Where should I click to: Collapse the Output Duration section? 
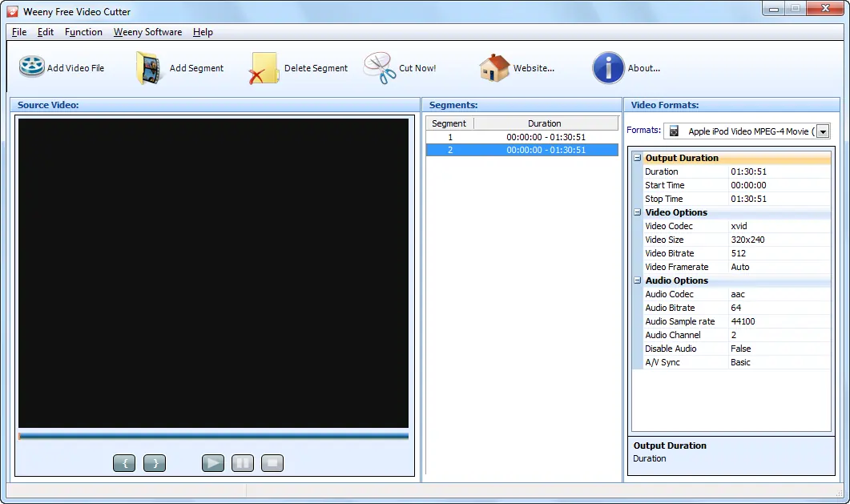pos(637,158)
